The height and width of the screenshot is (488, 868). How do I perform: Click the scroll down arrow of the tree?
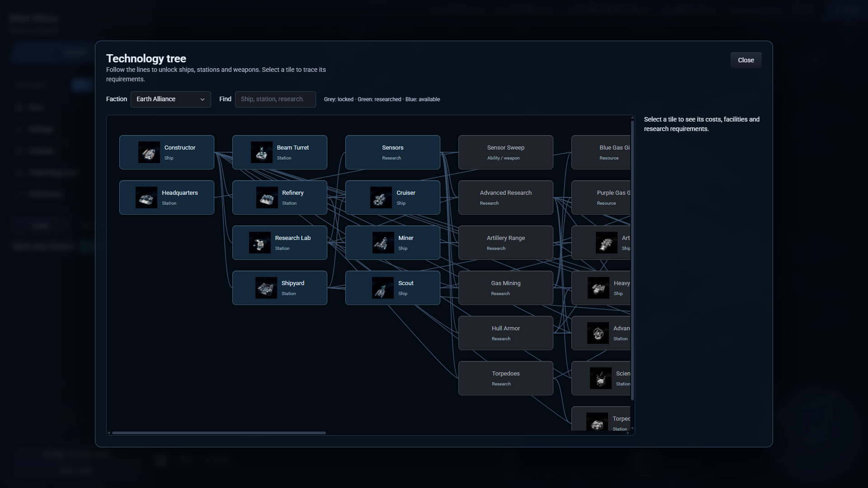632,428
